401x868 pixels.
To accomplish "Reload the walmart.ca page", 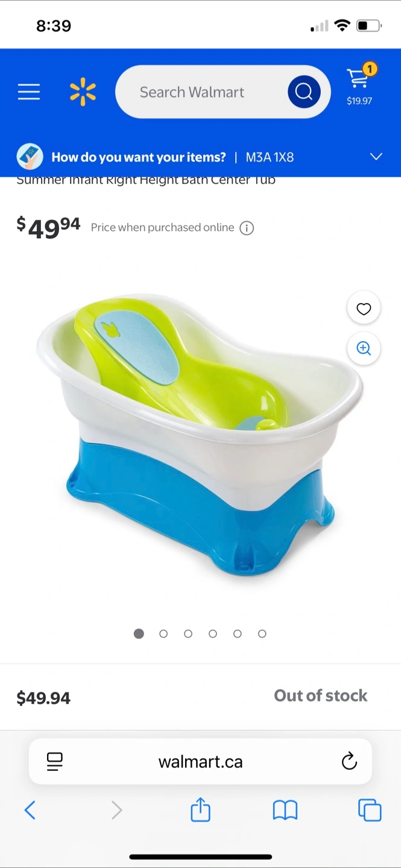I will [x=349, y=762].
